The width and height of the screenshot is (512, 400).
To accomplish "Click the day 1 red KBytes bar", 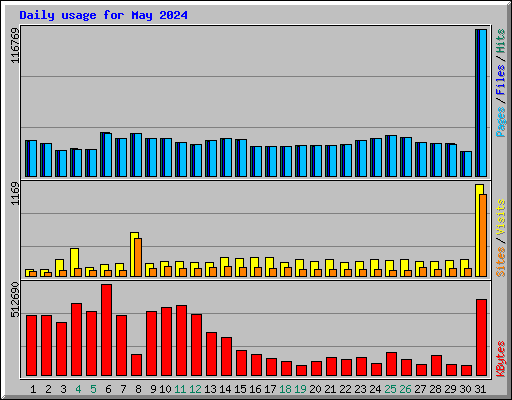I will pyautogui.click(x=31, y=346).
